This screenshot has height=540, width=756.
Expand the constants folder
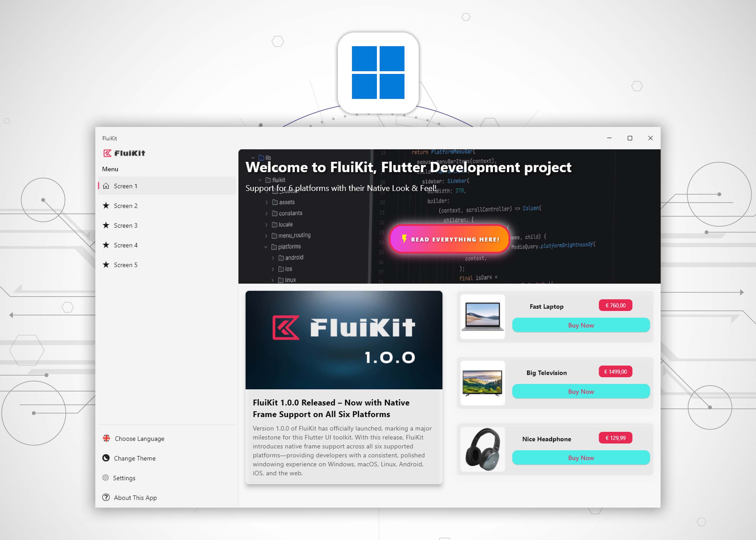[267, 213]
